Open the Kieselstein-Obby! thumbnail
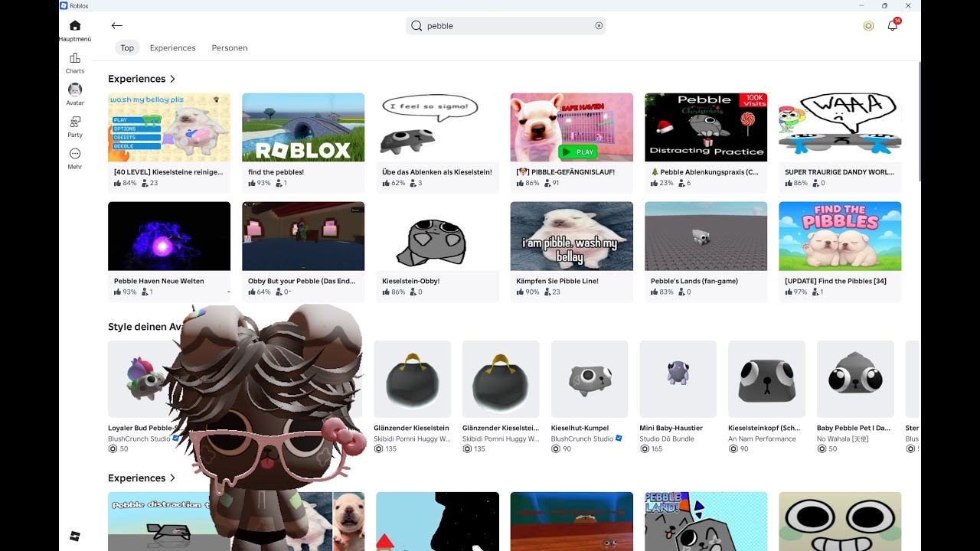This screenshot has width=980, height=551. [437, 236]
